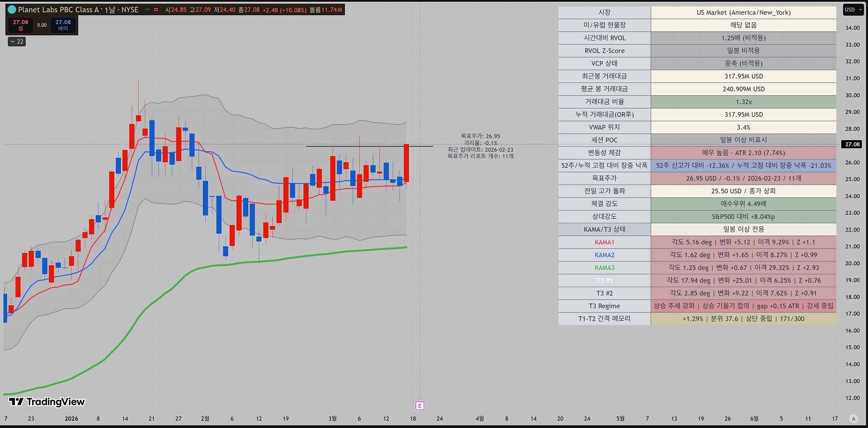
Task: Click the '240.909M USD' average value cell
Action: (744, 89)
